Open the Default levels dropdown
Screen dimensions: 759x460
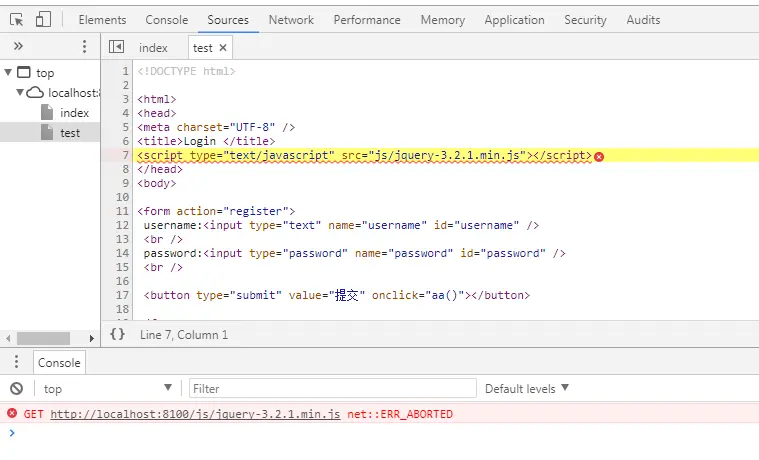tap(527, 388)
